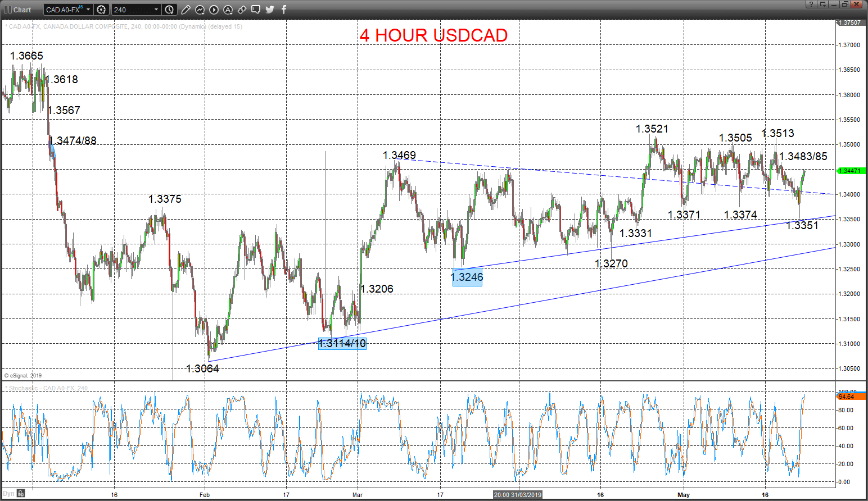Click the Chart window title
The width and height of the screenshot is (868, 501).
point(22,10)
